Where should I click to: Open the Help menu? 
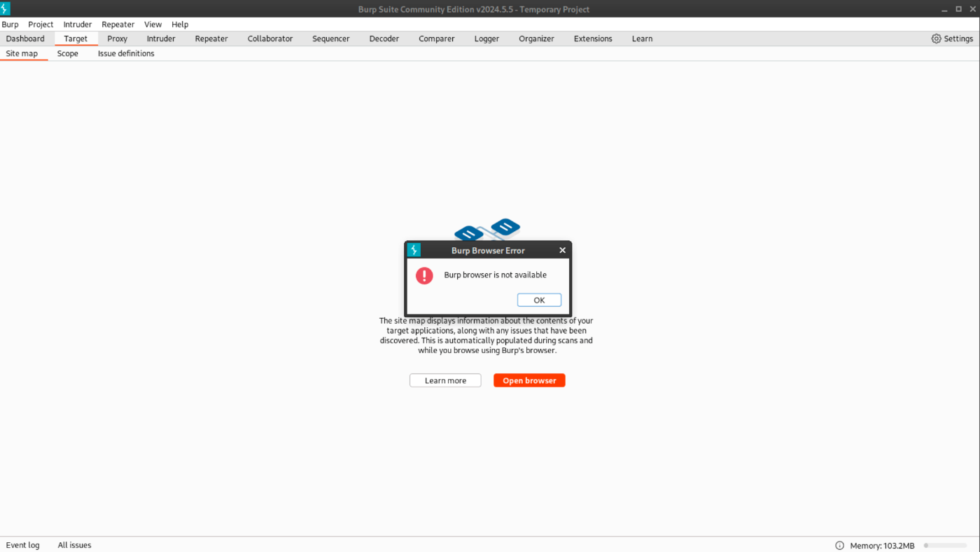click(180, 25)
